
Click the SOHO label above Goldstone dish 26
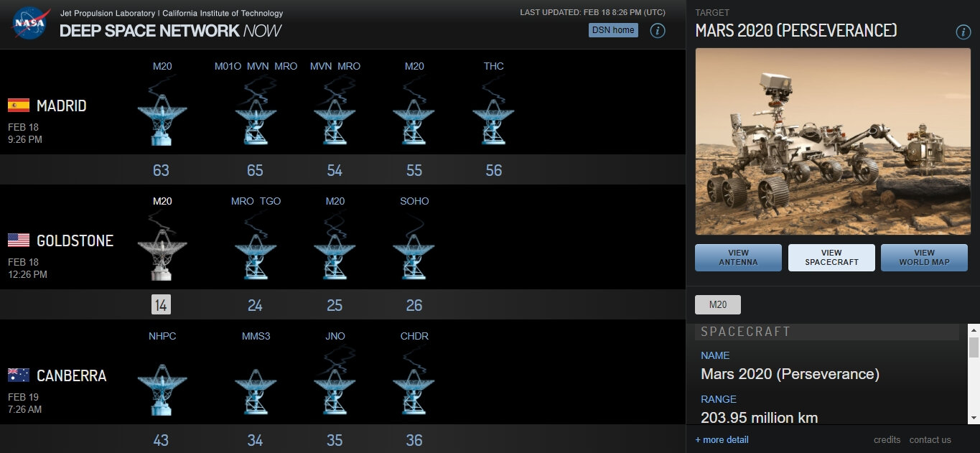pos(414,201)
